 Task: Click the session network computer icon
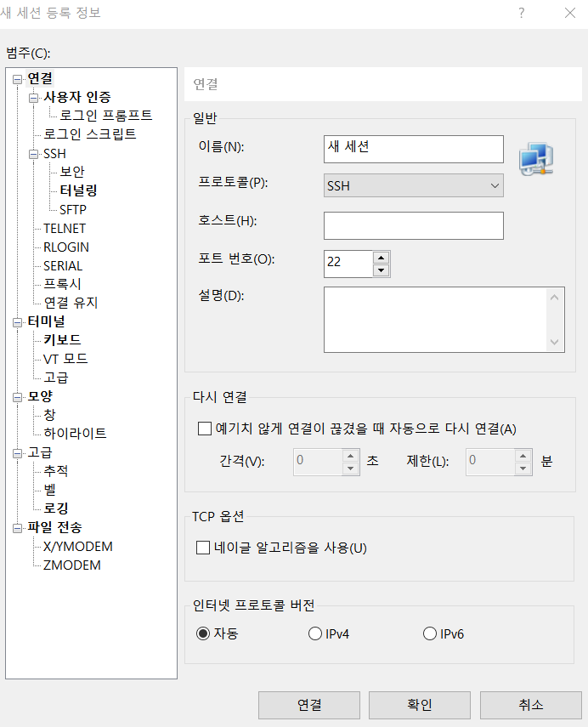(x=536, y=159)
